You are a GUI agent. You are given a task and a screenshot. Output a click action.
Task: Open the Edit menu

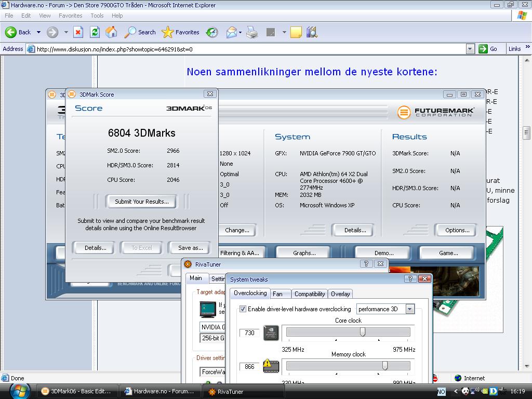(26, 16)
